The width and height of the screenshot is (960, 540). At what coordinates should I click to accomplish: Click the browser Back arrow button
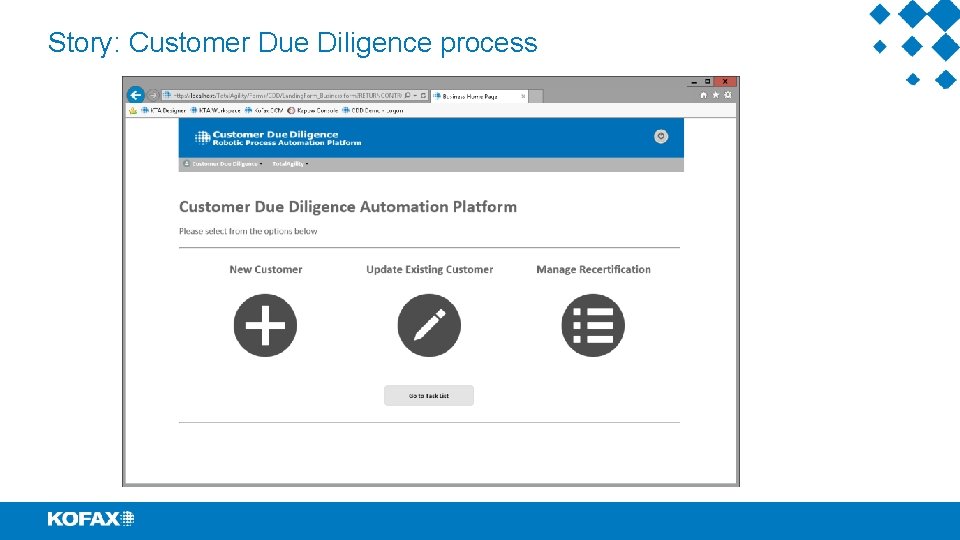click(135, 95)
